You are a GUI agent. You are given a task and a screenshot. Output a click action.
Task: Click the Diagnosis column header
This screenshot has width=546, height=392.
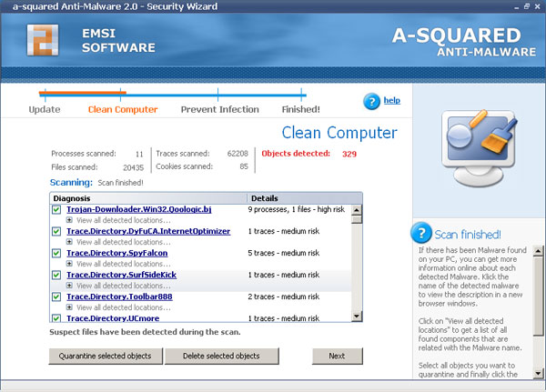tap(148, 198)
